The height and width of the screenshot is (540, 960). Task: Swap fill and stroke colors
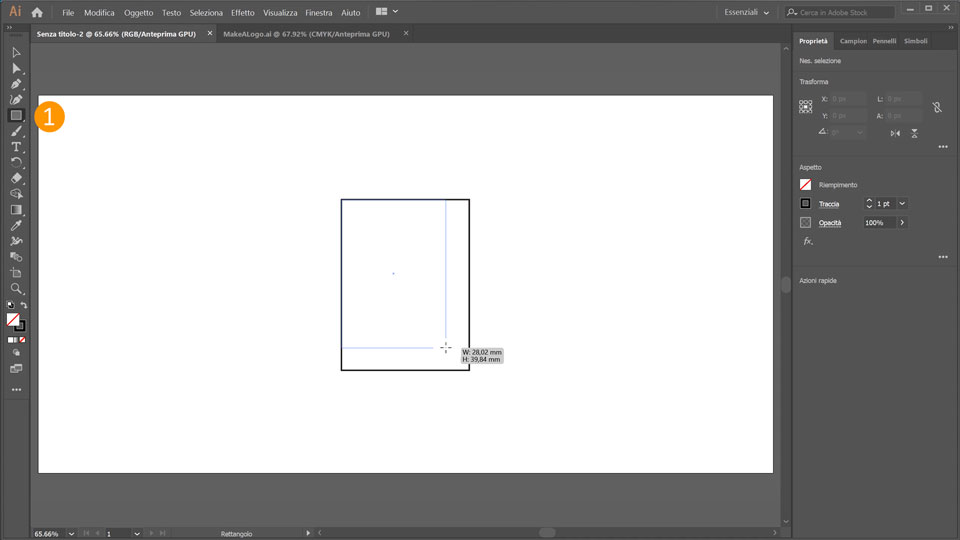coord(24,305)
